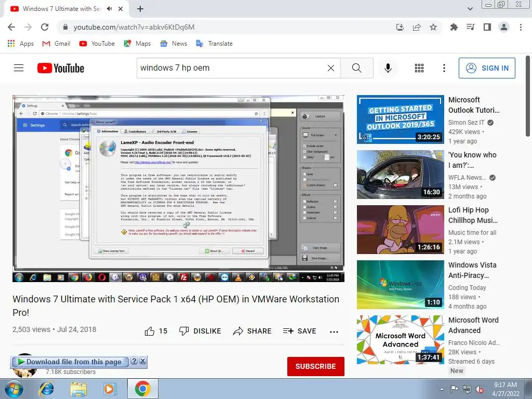Search with voice microphone
This screenshot has width=532, height=399.
tap(388, 68)
